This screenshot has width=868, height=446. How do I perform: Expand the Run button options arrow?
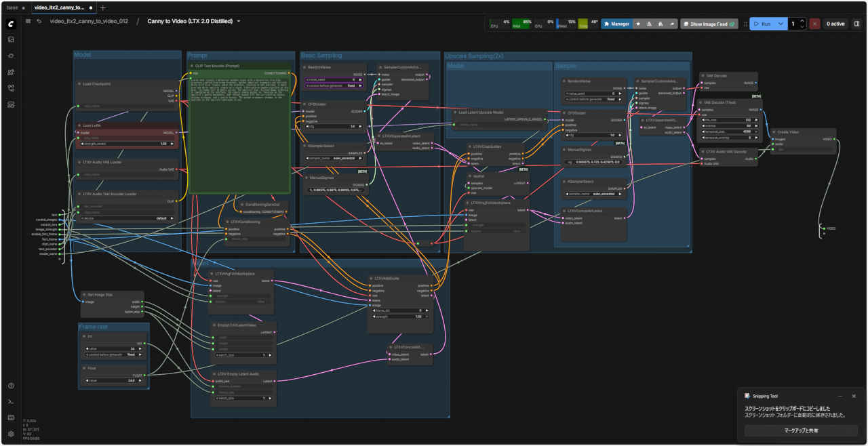[x=781, y=24]
